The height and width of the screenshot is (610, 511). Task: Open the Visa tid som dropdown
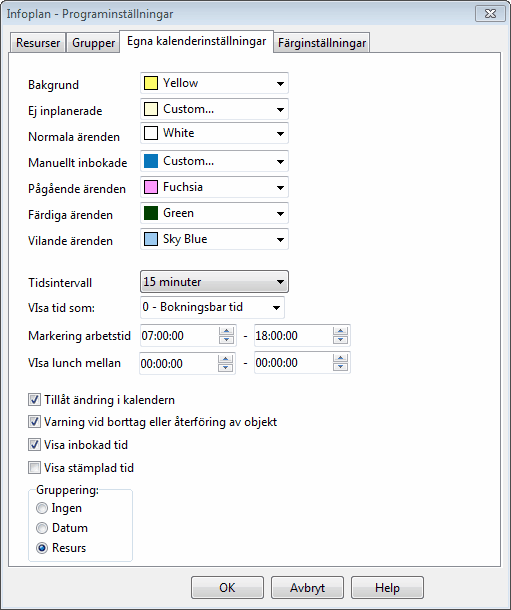coord(212,307)
